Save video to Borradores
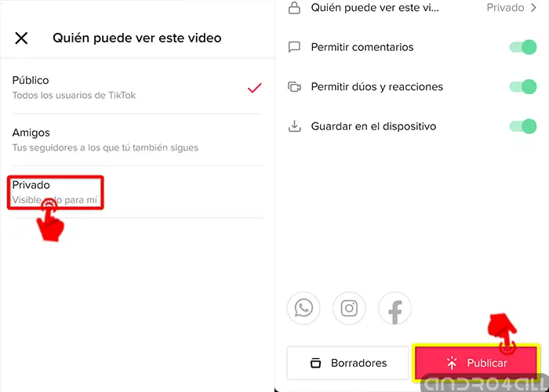Image resolution: width=549 pixels, height=392 pixels. pyautogui.click(x=347, y=363)
